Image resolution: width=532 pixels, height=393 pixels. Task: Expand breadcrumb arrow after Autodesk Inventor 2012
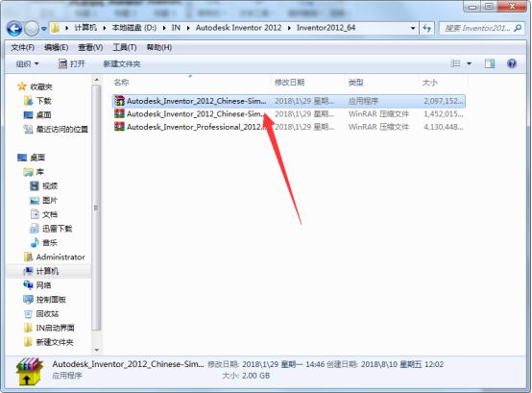pos(289,28)
